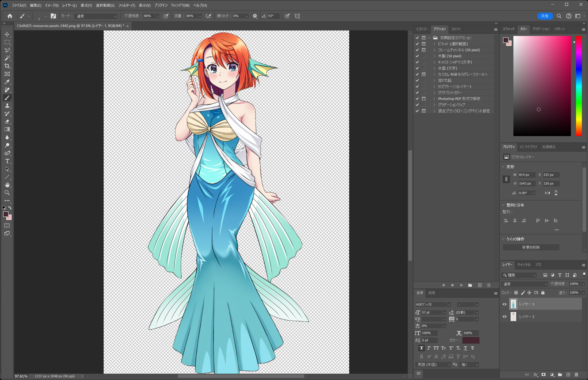Hide layer レイヤー 1 with eye icon
Image resolution: width=588 pixels, height=380 pixels.
click(x=504, y=304)
